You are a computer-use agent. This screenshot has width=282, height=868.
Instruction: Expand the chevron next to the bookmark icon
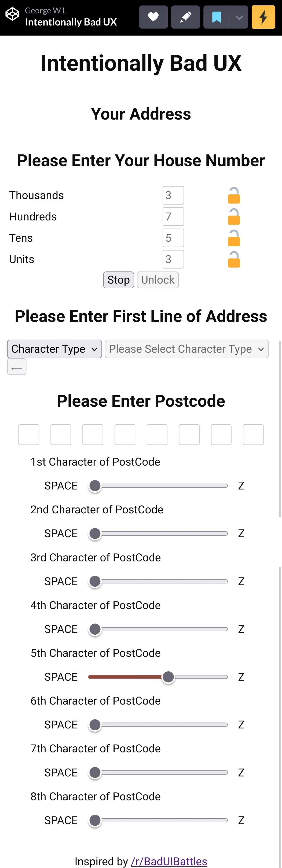239,17
